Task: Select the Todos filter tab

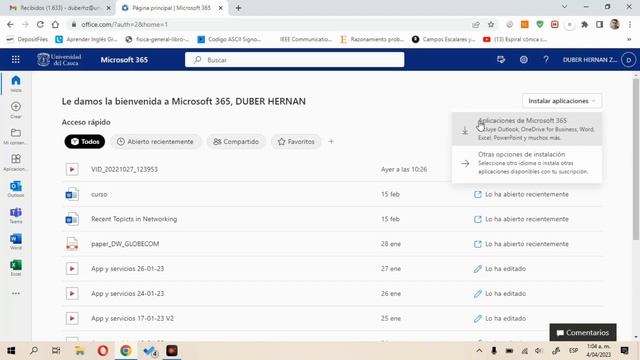Action: tap(84, 142)
